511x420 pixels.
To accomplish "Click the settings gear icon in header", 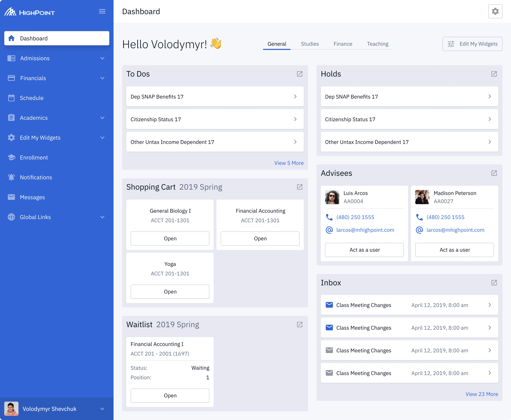I will point(495,11).
